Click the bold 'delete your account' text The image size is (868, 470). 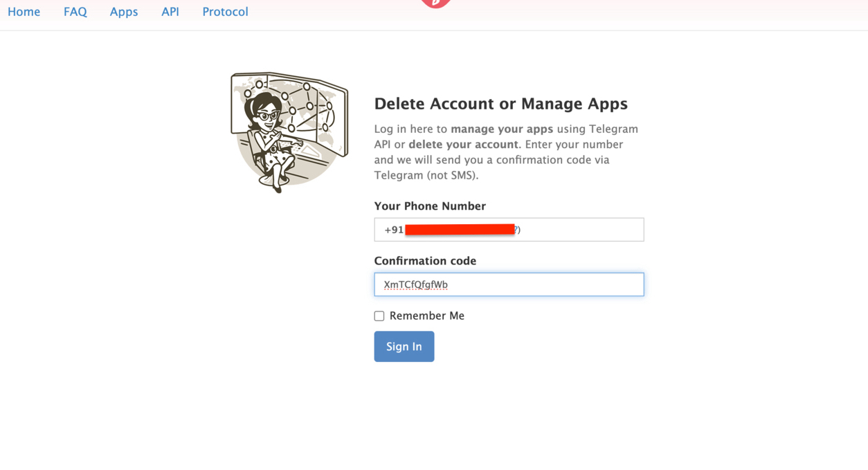463,145
